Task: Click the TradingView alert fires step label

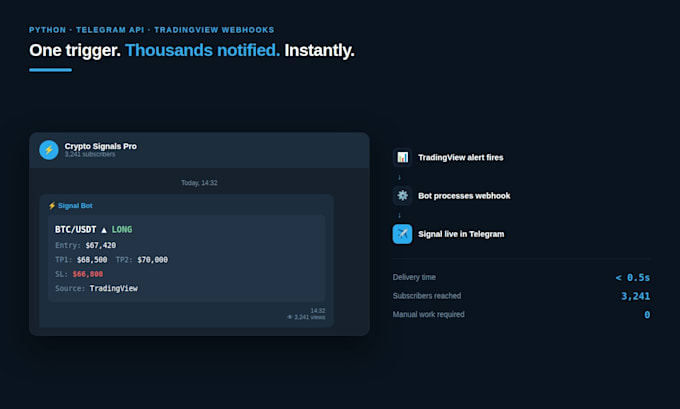Action: point(461,157)
